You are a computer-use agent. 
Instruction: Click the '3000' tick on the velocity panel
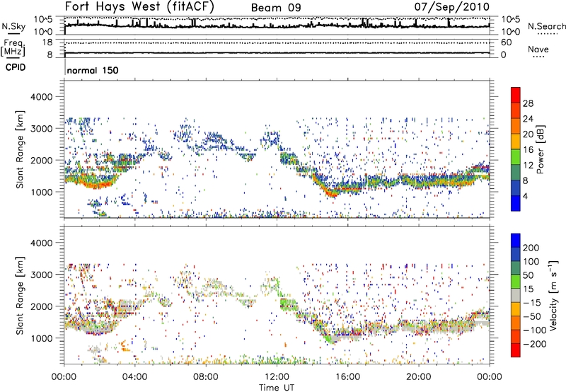[x=41, y=275]
